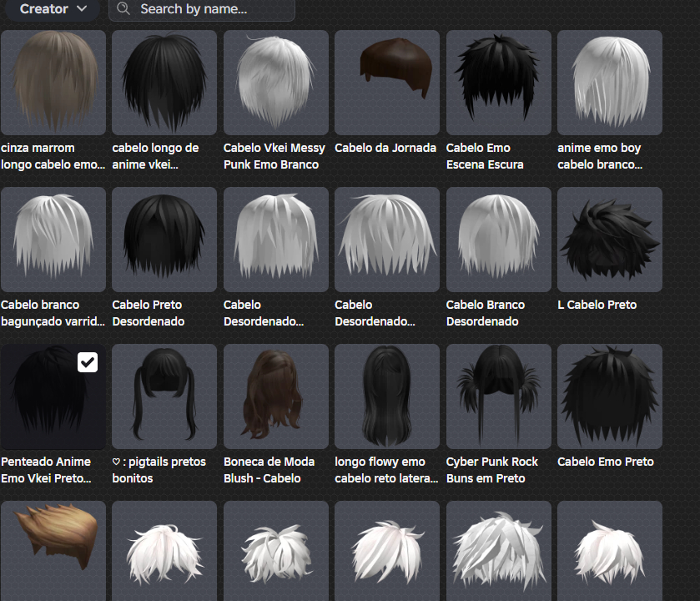Select the longo flowy emo cabelo thumbnail
The width and height of the screenshot is (700, 601).
pyautogui.click(x=387, y=396)
